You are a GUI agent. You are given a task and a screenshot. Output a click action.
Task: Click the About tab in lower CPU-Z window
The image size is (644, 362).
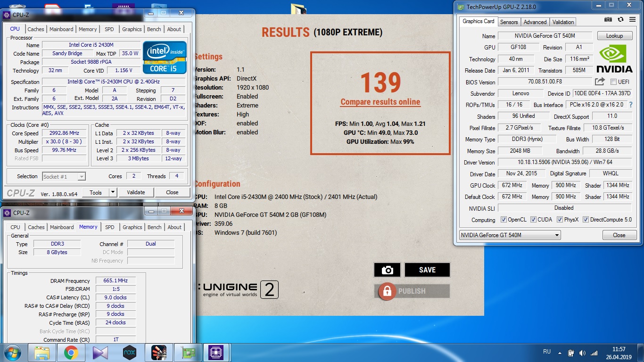click(174, 227)
